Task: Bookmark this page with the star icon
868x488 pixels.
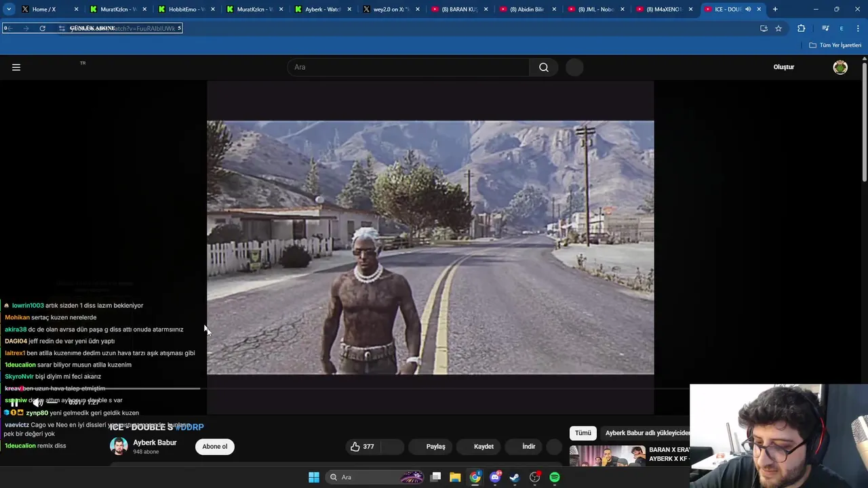Action: pyautogui.click(x=778, y=28)
